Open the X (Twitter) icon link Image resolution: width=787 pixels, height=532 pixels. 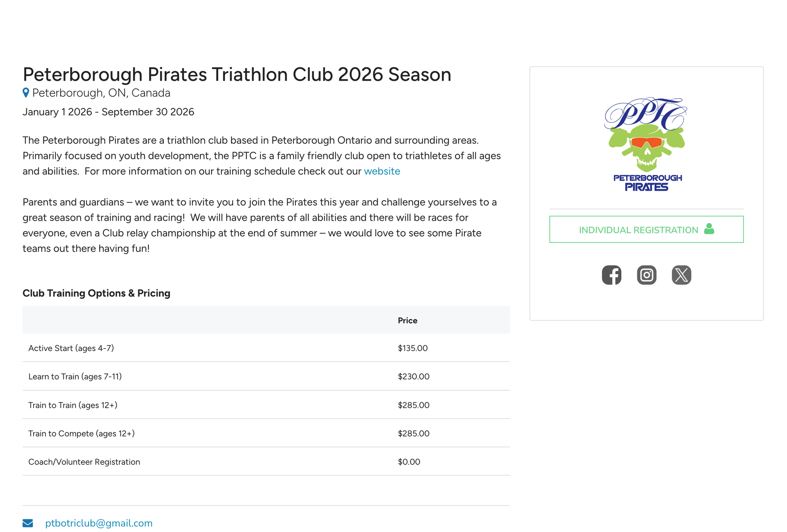(x=681, y=275)
